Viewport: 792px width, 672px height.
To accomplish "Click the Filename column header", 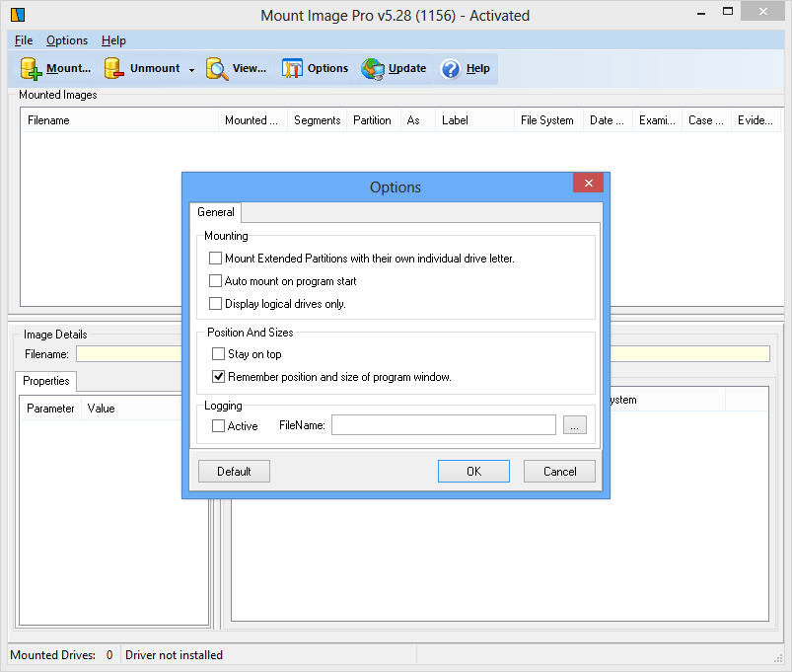I will (x=119, y=120).
